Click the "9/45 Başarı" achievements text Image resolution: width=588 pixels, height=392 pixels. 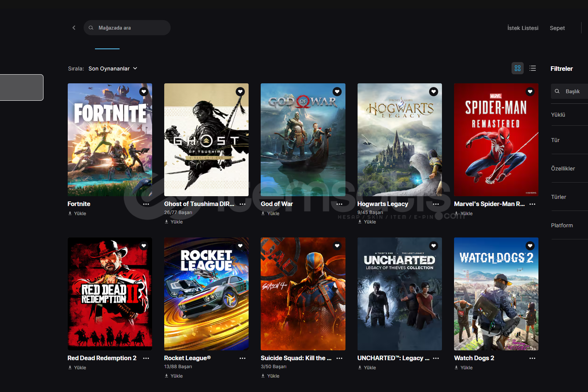tap(370, 212)
